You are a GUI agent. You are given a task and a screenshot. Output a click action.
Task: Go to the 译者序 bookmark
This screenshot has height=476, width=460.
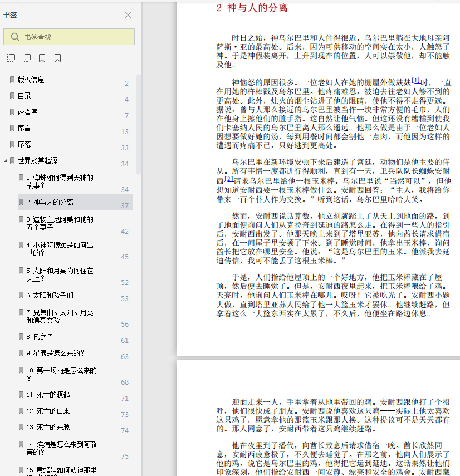click(x=28, y=112)
